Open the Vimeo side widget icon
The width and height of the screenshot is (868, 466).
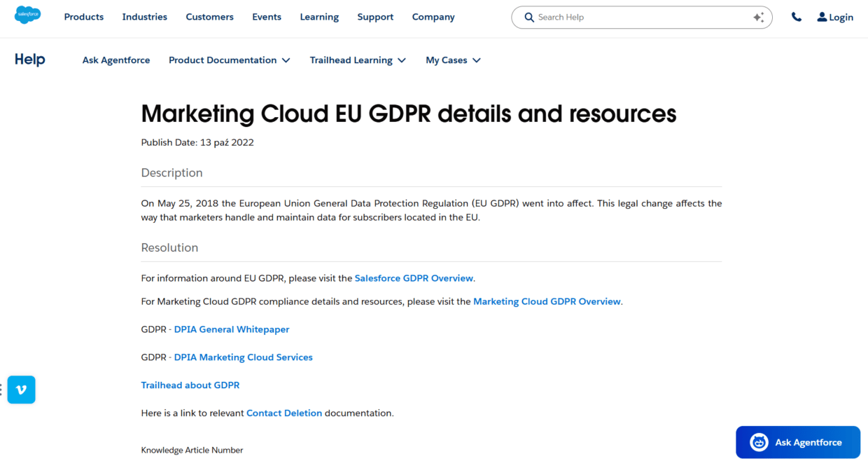coord(21,390)
